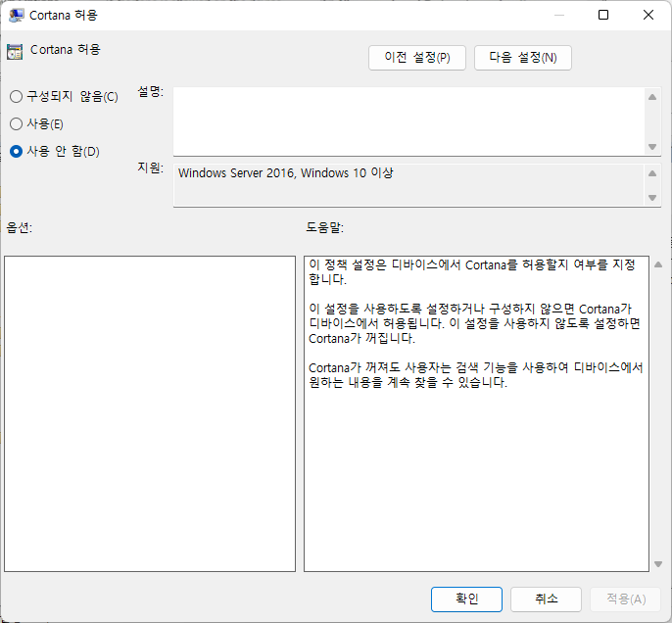Cancel with the 취소 button
Screen dimensions: 672x623
click(546, 599)
